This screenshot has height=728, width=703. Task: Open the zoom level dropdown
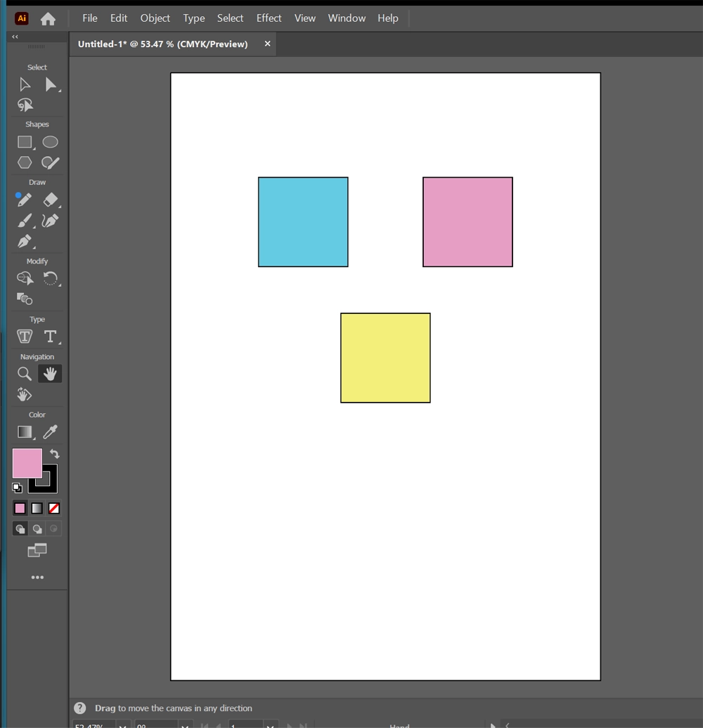123,724
